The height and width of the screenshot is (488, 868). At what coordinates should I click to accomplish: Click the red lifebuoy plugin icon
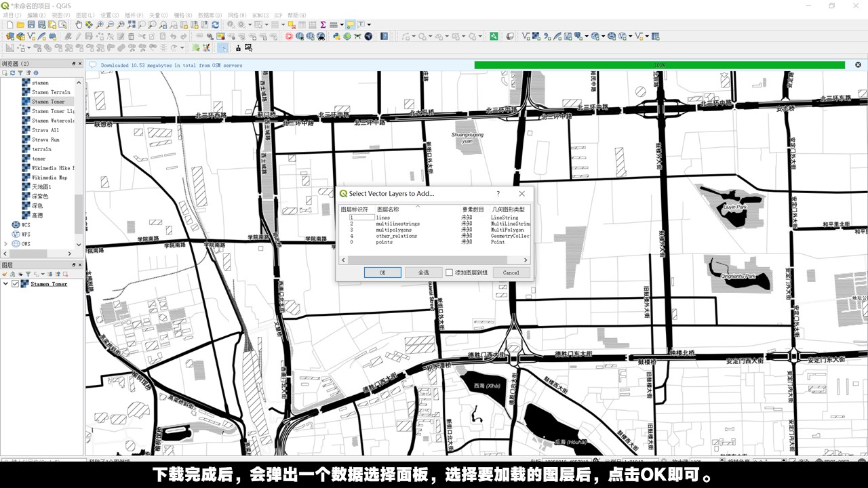(289, 36)
